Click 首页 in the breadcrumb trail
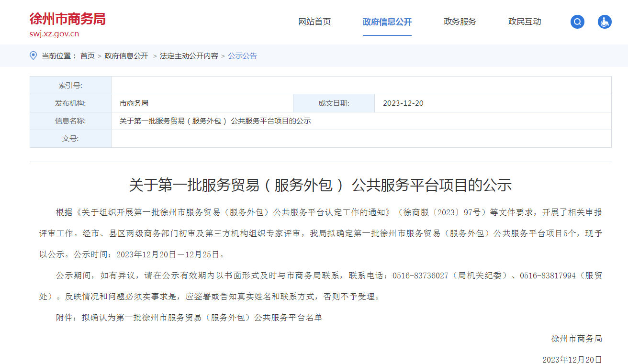Image resolution: width=628 pixels, height=364 pixels. click(87, 56)
